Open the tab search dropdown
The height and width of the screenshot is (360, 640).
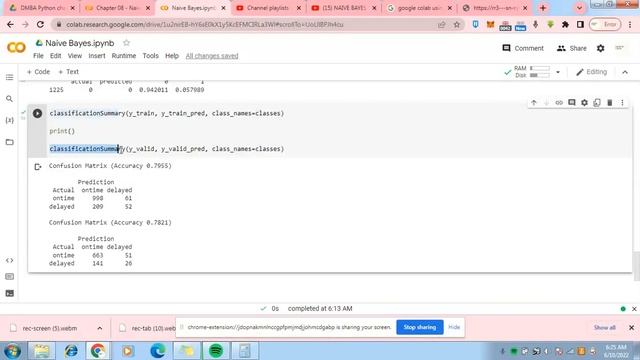[x=579, y=8]
